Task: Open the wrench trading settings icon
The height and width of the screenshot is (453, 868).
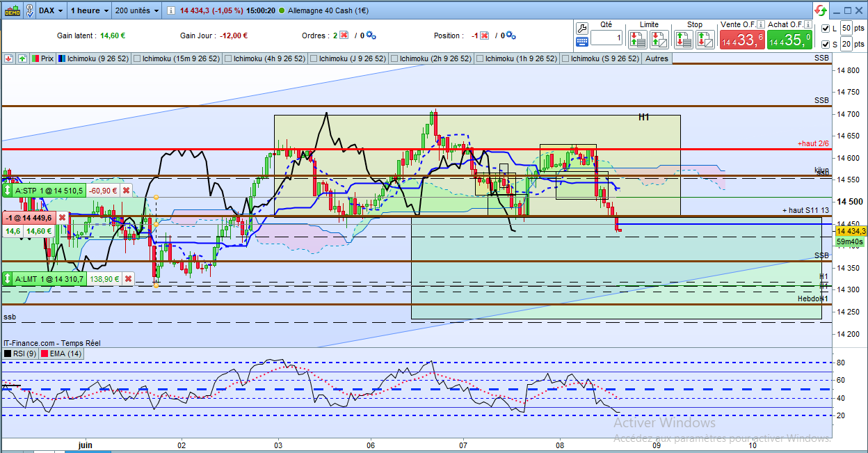Action: point(583,27)
